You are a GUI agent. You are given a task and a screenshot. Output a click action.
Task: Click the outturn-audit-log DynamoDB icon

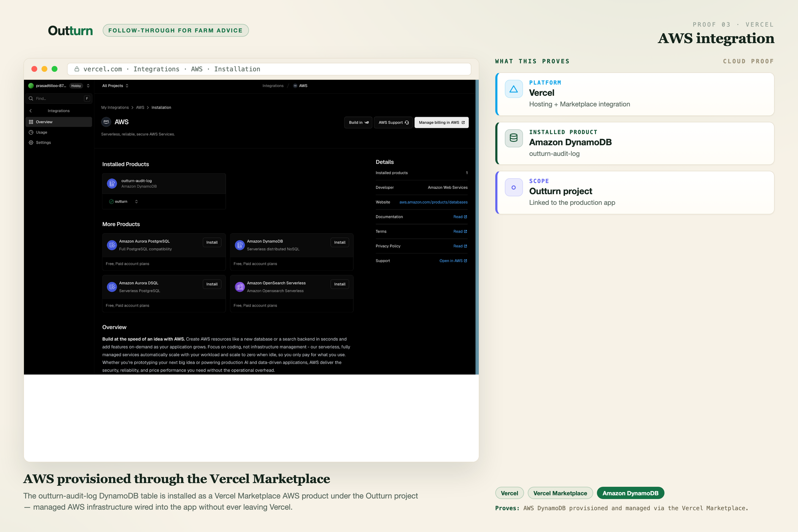click(x=112, y=184)
